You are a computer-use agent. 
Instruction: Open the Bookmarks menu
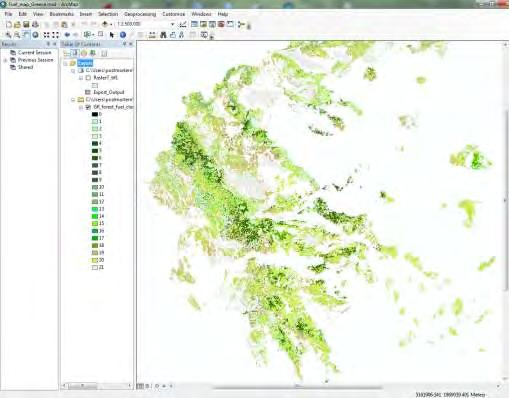[62, 14]
